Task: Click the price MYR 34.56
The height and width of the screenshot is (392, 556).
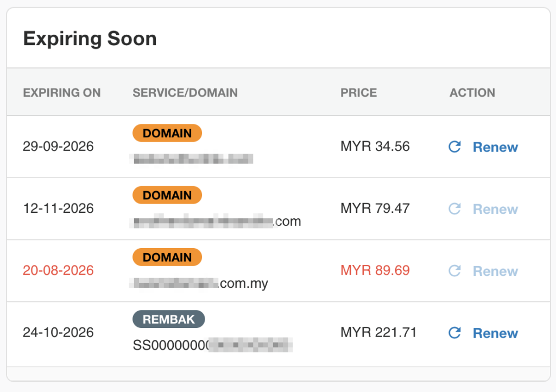Action: tap(375, 147)
